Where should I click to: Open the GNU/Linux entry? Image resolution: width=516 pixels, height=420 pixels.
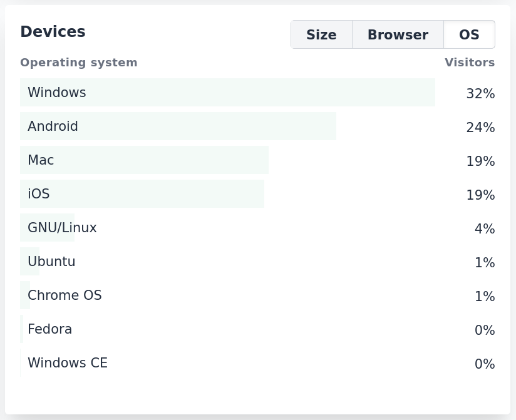(x=62, y=227)
